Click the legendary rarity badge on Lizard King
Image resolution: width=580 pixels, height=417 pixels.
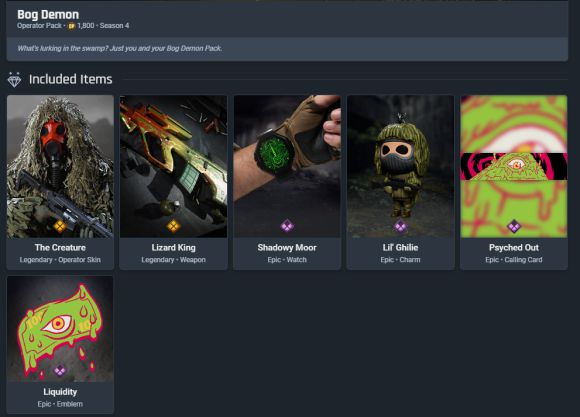point(173,225)
